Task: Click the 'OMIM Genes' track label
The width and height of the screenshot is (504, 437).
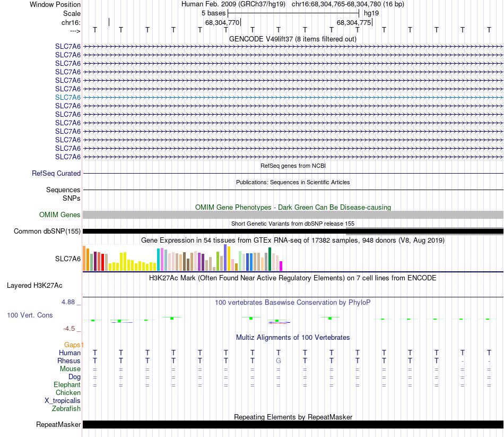Action: 60,215
